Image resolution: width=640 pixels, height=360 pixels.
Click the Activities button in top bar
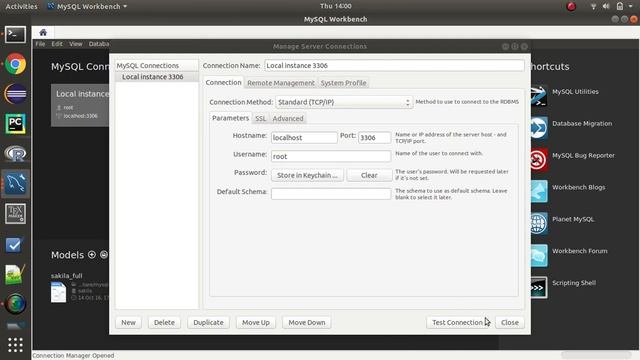click(21, 6)
